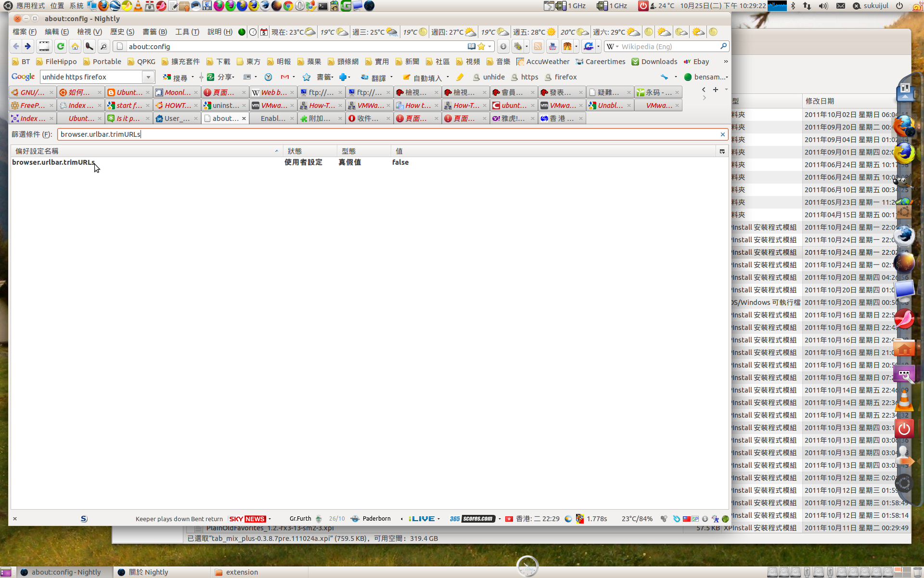Click the Gmail icon in Google toolbar
The image size is (924, 578).
pos(285,77)
